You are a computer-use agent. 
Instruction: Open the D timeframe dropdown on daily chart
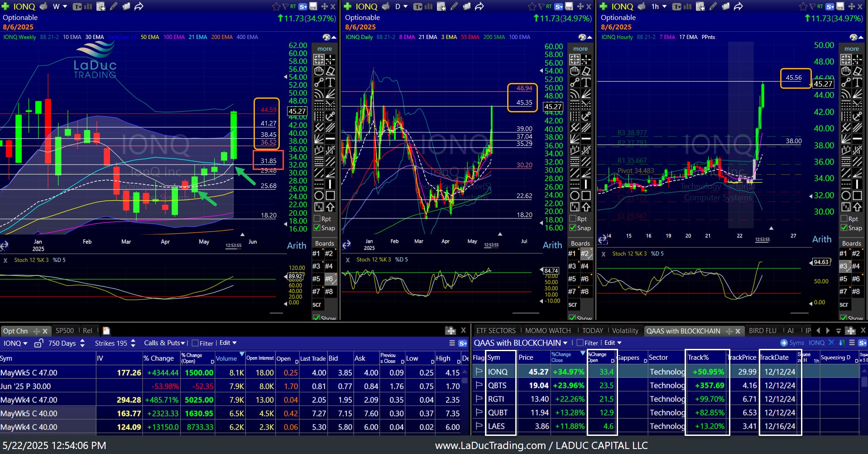402,6
